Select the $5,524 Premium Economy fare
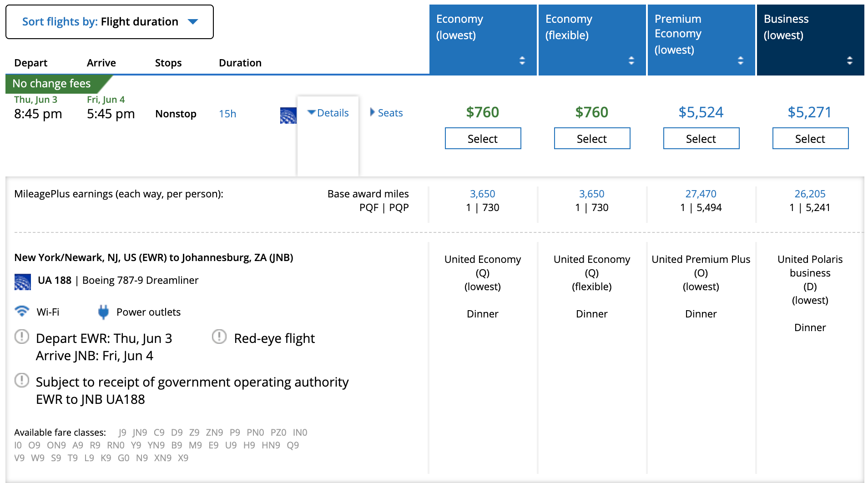The image size is (868, 483). 701,138
